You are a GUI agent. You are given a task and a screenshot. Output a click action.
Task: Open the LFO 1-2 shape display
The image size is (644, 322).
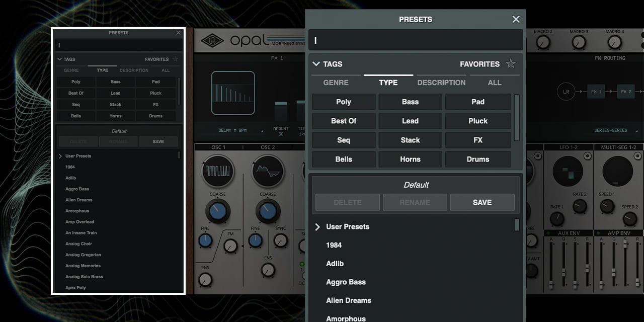tap(568, 171)
